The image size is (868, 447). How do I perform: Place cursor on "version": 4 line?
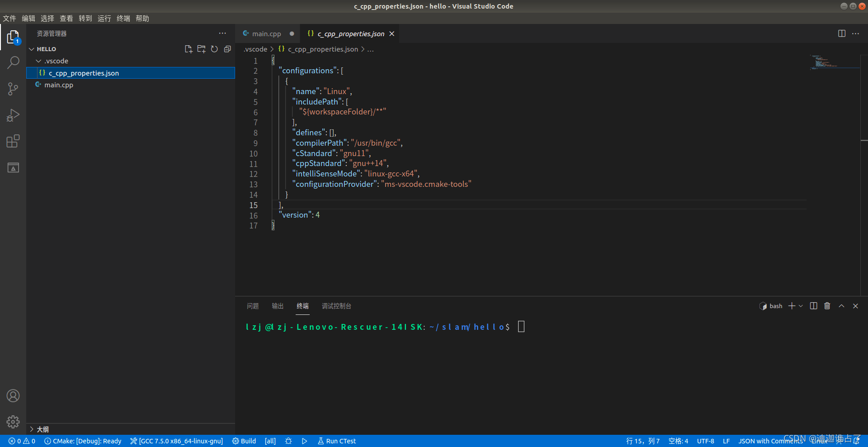coord(300,215)
